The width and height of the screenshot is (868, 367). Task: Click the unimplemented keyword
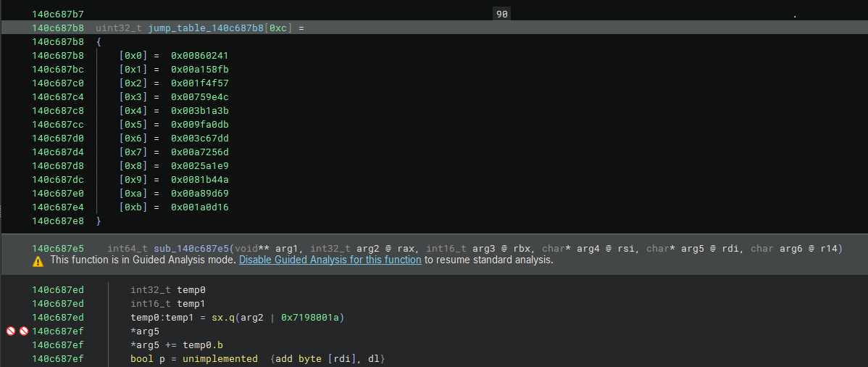(x=220, y=359)
